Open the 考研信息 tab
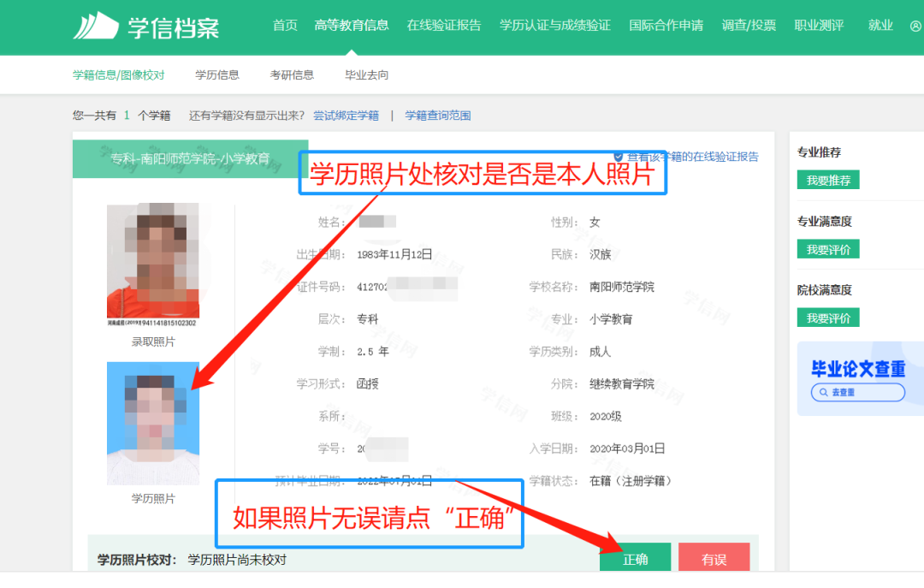 292,75
